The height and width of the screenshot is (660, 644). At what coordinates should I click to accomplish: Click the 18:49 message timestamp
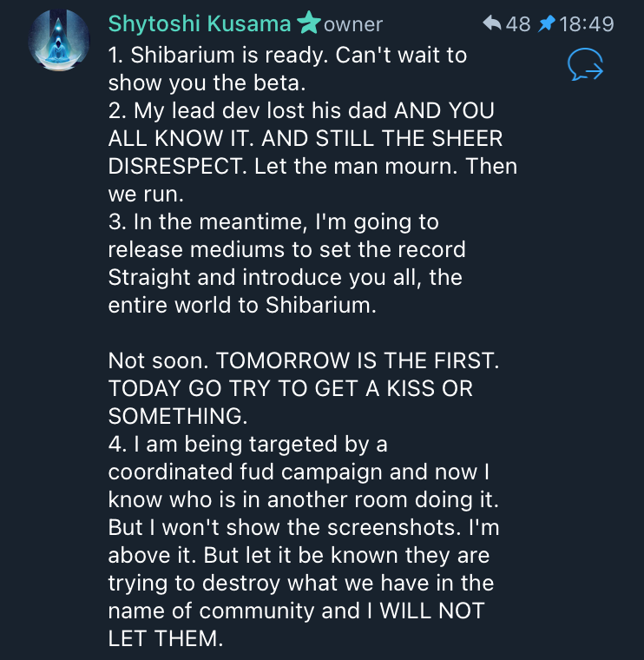click(587, 24)
